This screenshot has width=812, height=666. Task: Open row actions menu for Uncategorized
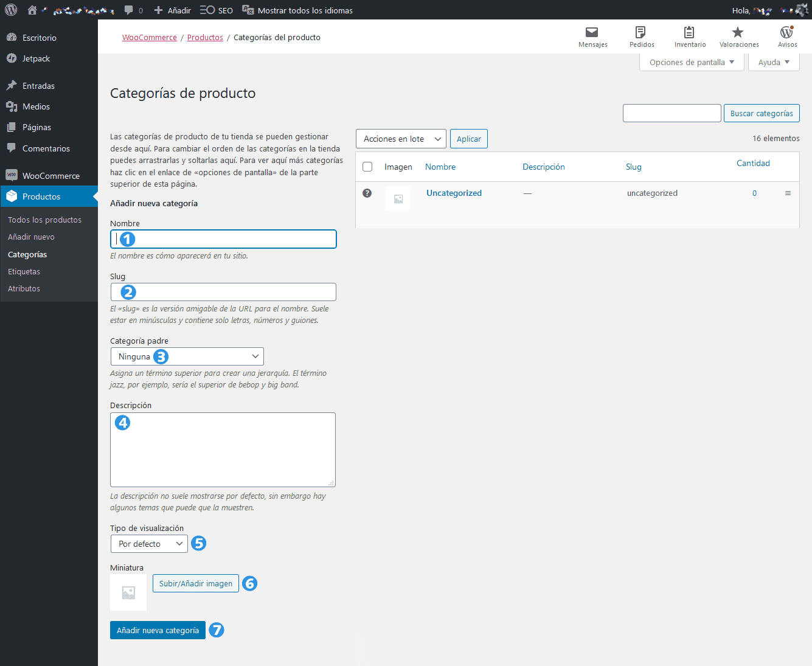tap(788, 193)
